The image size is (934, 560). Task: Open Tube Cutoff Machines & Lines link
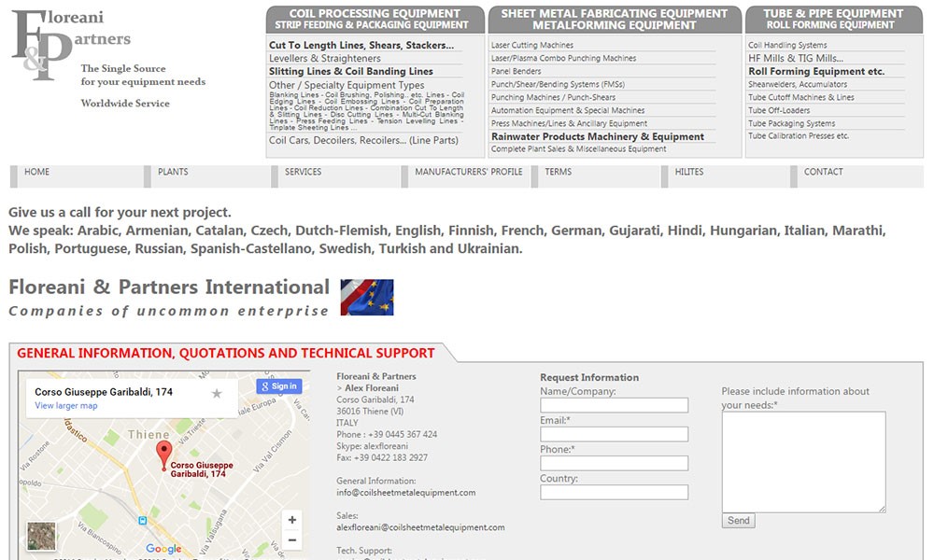coord(801,98)
